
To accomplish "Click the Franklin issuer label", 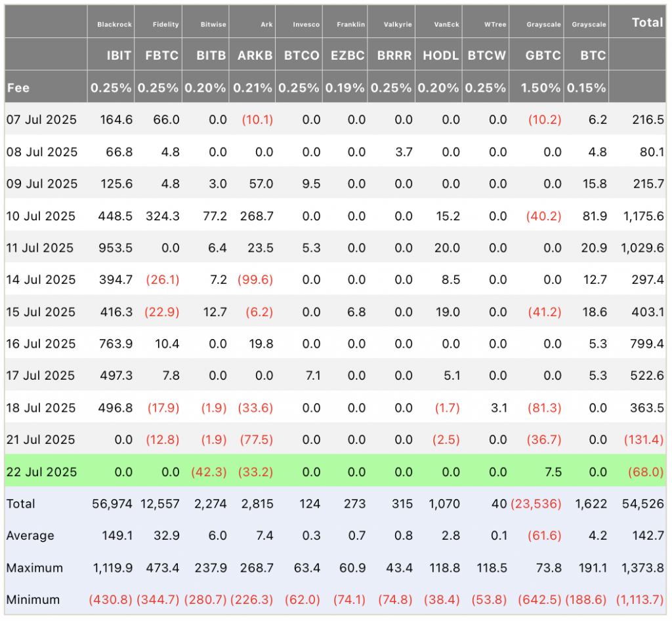I will point(350,24).
